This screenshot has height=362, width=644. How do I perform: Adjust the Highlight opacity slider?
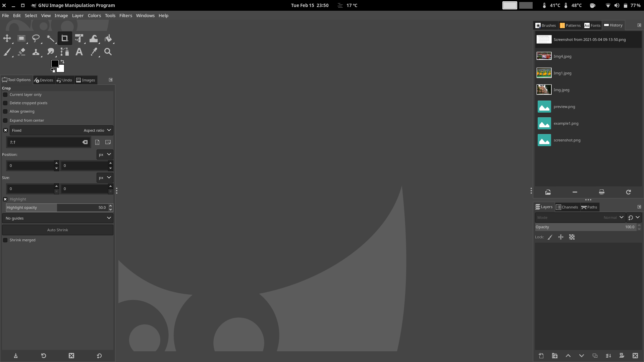pos(57,208)
